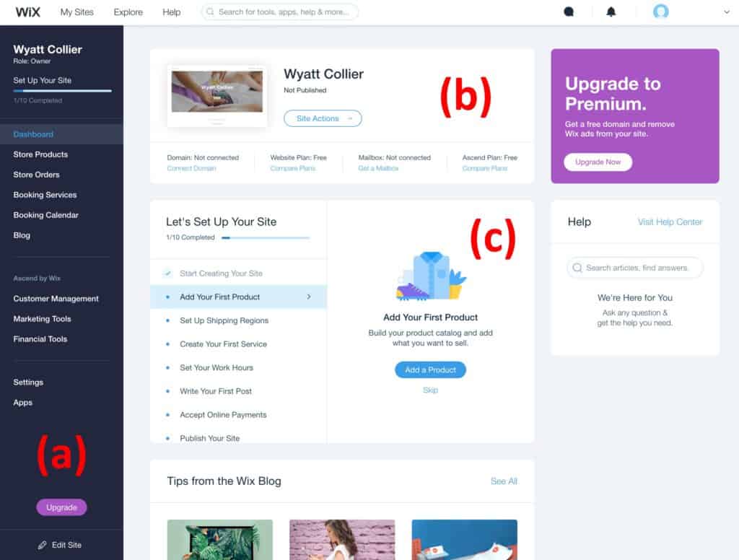The image size is (739, 560).
Task: Open the notifications bell
Action: (611, 12)
